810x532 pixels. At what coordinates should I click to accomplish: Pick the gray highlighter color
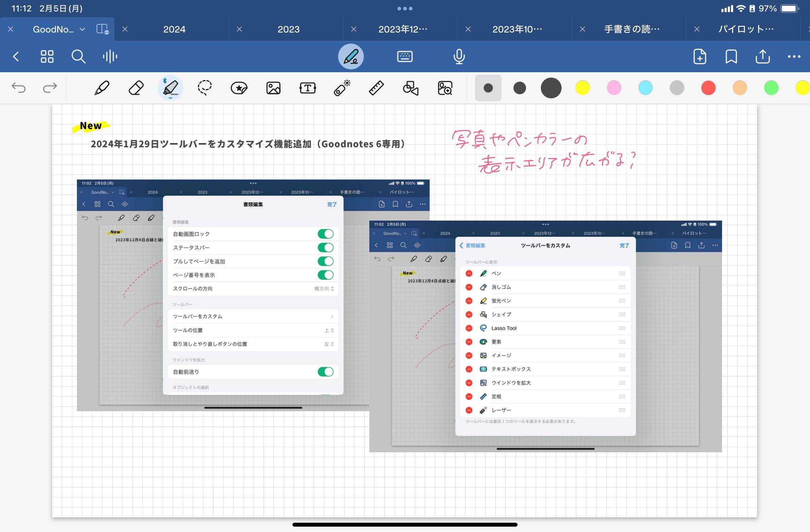click(677, 88)
